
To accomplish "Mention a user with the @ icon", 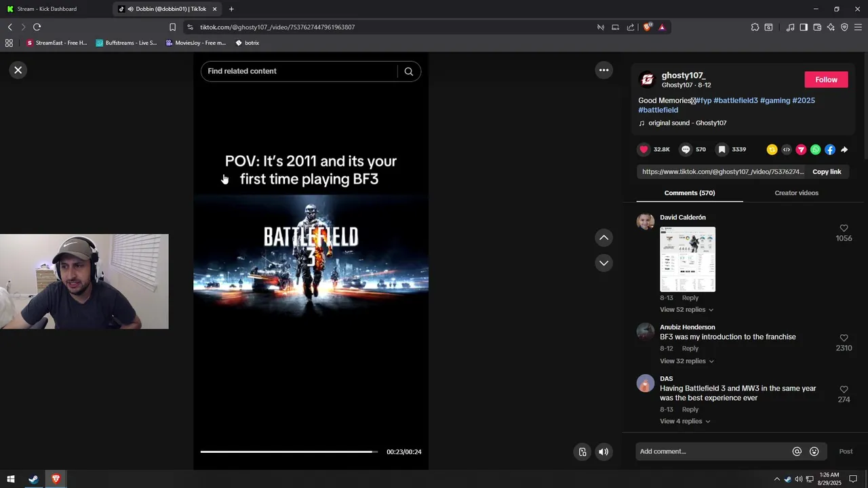I will [797, 451].
